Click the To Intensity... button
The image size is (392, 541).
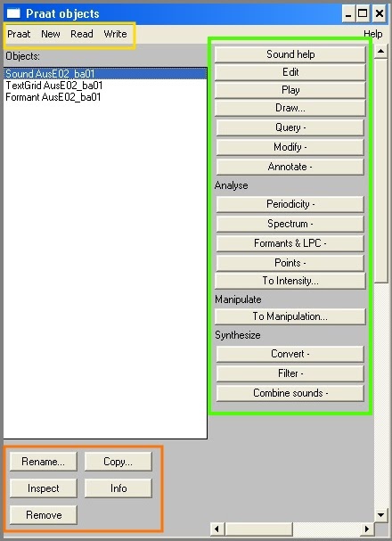pyautogui.click(x=290, y=281)
